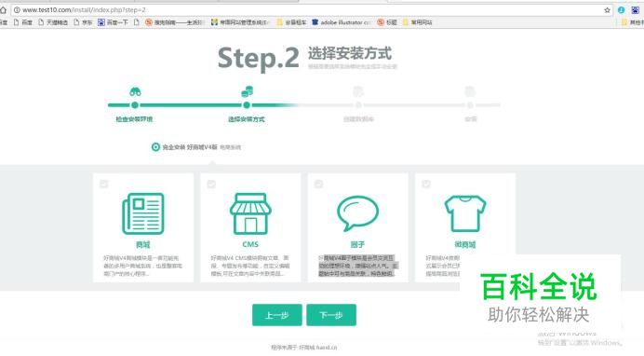Screen dimensions: 644x356
Task: Click the Step.2 heading
Action: click(x=259, y=58)
